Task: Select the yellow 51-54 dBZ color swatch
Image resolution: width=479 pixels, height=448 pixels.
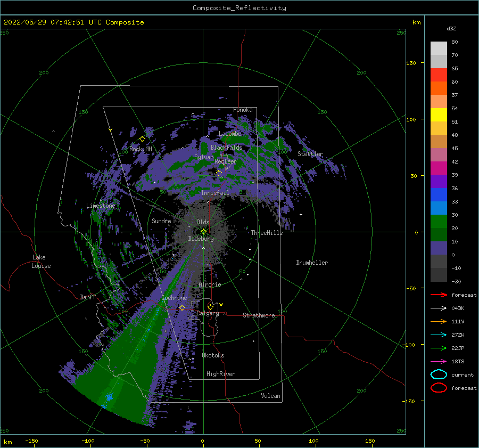Action: tap(439, 115)
